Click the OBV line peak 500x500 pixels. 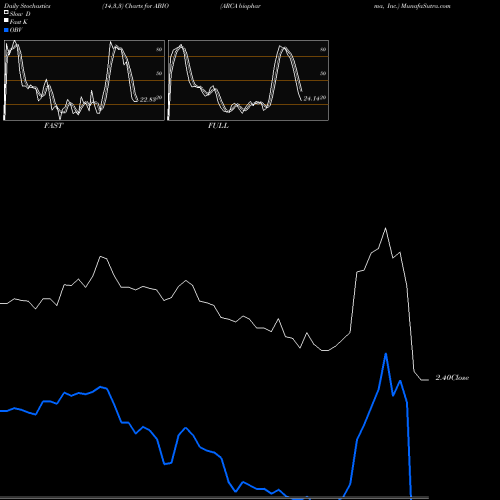(x=386, y=354)
